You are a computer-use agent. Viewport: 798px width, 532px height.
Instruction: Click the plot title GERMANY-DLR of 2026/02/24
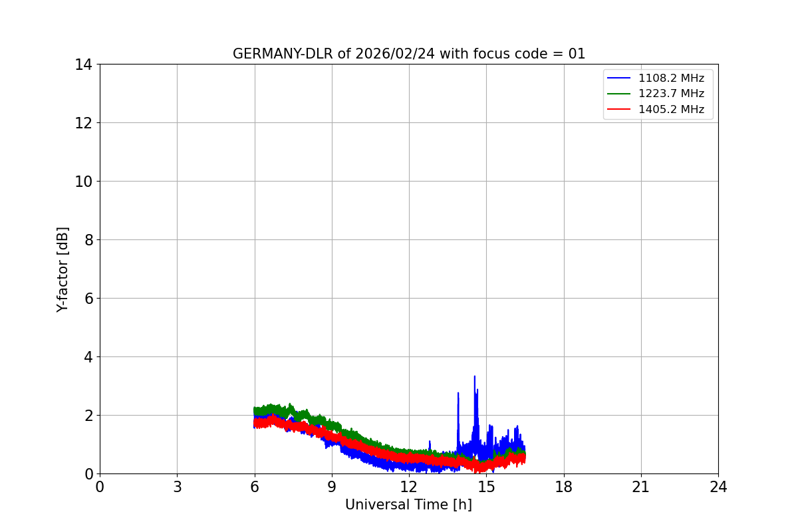tap(409, 54)
